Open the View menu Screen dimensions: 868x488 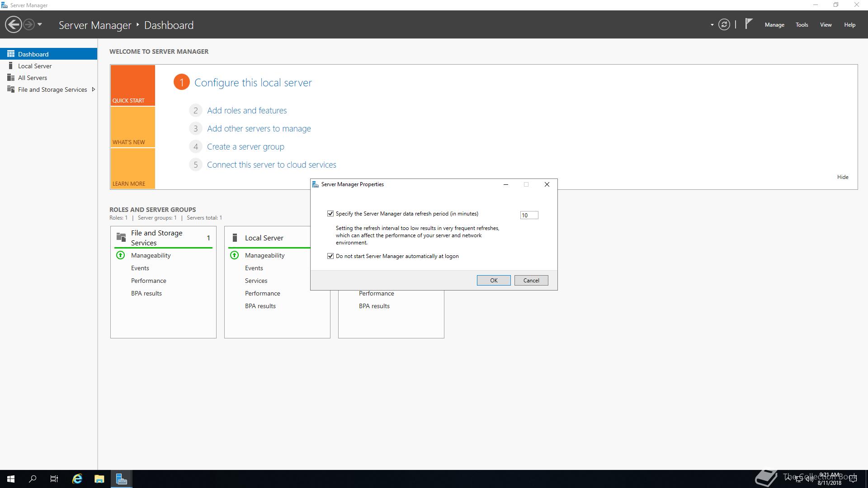(x=826, y=25)
